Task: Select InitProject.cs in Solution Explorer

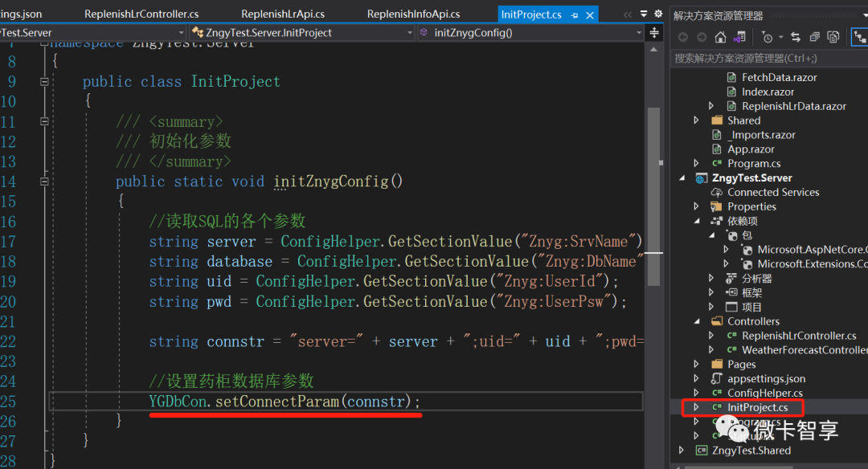Action: click(x=757, y=408)
